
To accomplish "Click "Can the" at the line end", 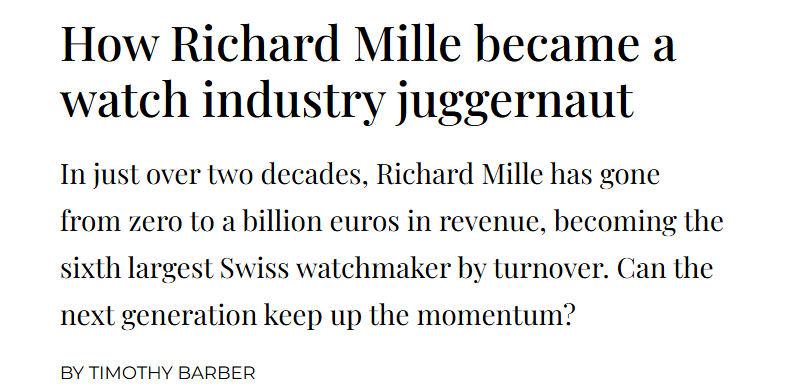I will (665, 269).
